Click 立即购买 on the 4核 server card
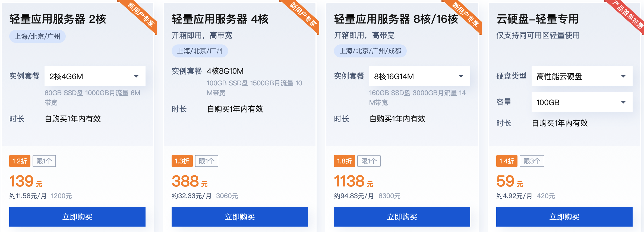Viewport: 644px width, 232px height. point(240,217)
